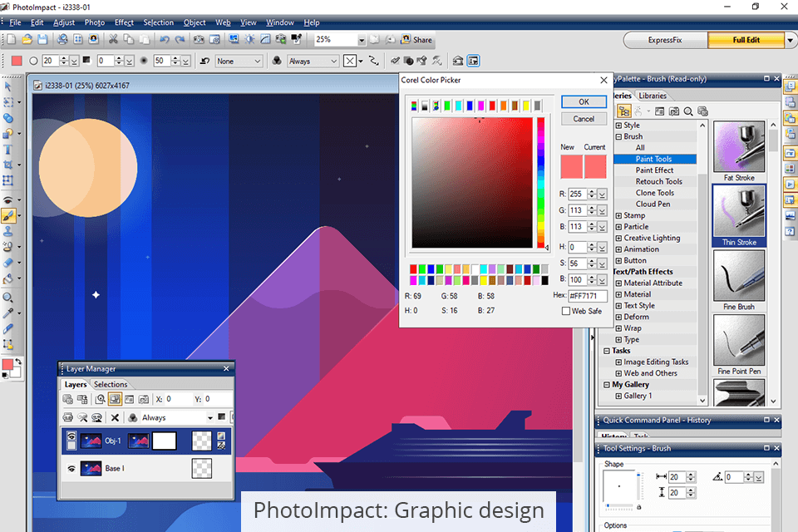Select the Text tool in toolbox
Image resolution: width=798 pixels, height=532 pixels.
pyautogui.click(x=7, y=149)
